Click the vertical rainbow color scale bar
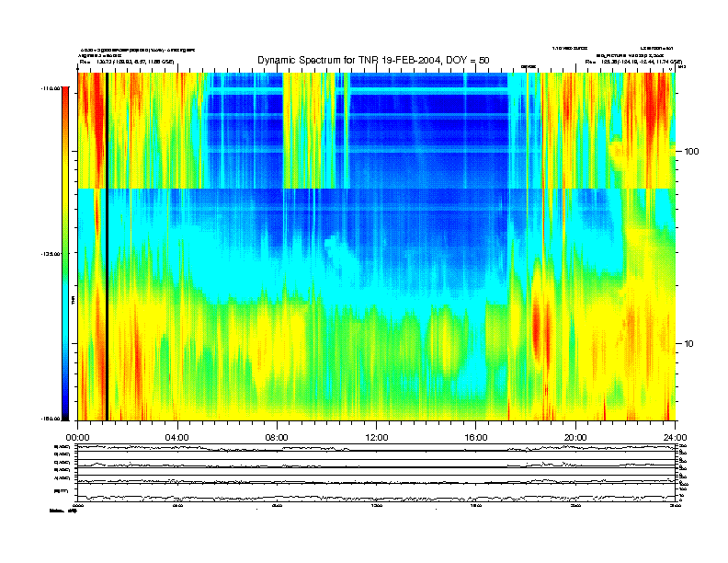Image resolution: width=728 pixels, height=563 pixels. pos(65,254)
